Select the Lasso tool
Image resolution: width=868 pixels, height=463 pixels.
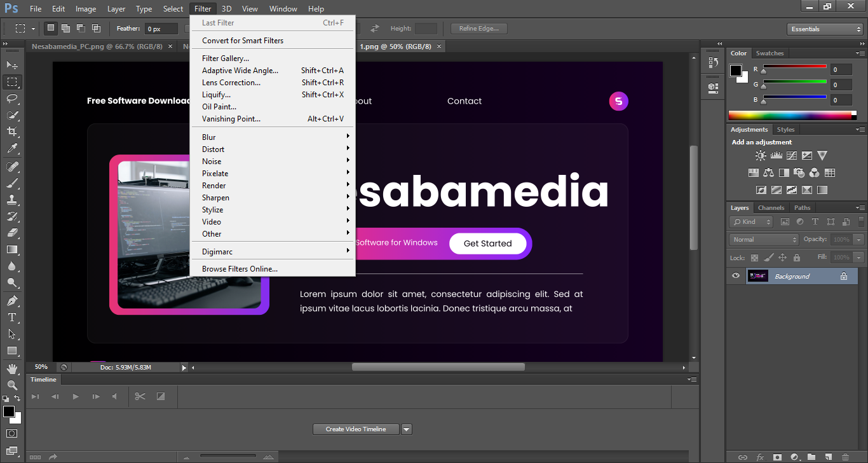tap(12, 98)
